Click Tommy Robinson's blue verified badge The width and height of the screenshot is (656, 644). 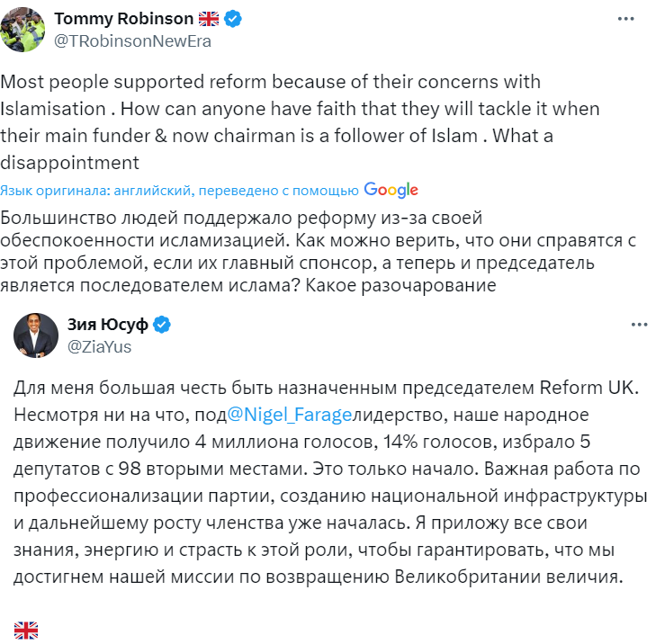(232, 19)
